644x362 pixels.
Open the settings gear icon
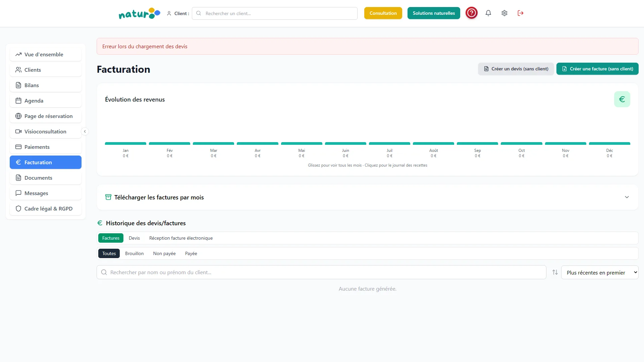(x=504, y=13)
